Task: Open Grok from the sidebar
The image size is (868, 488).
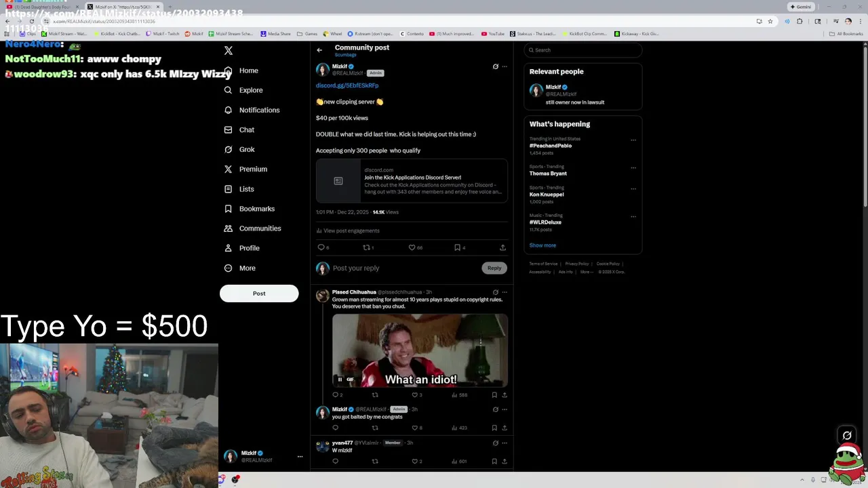Action: pos(239,149)
